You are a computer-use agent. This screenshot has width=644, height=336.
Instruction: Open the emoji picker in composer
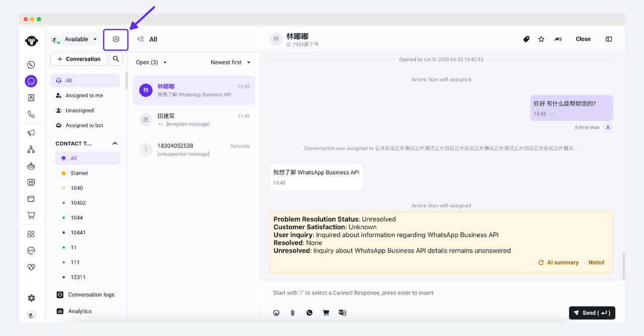[276, 313]
